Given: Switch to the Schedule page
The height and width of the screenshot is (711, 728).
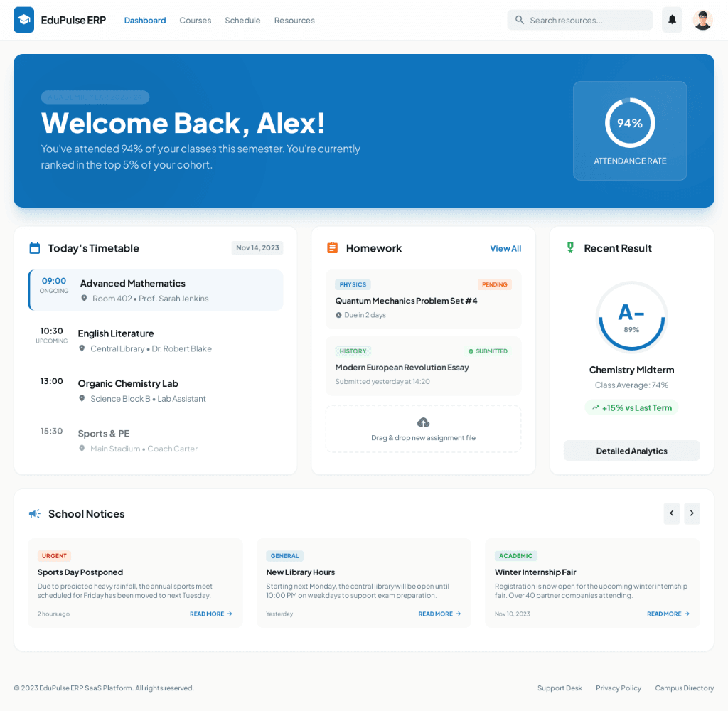Looking at the screenshot, I should click(242, 20).
